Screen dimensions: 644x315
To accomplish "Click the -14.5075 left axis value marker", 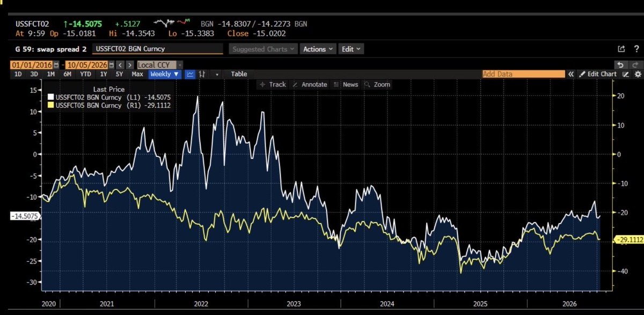I will [25, 216].
